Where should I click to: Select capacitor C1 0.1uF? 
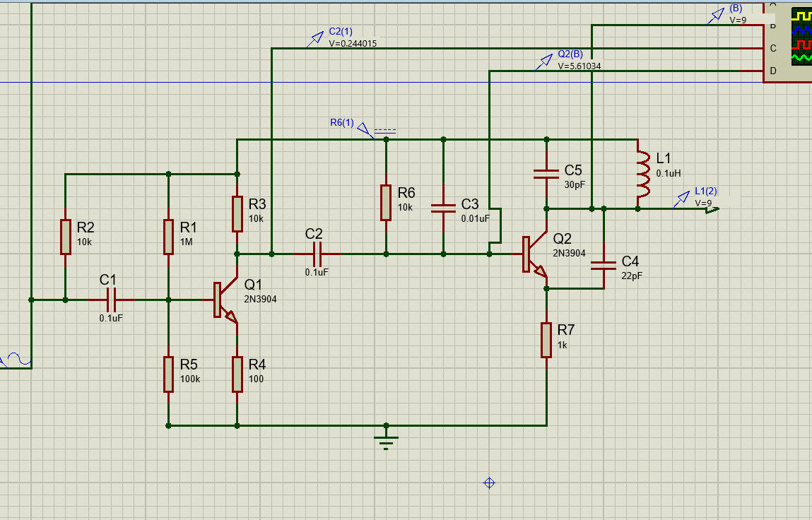click(110, 299)
